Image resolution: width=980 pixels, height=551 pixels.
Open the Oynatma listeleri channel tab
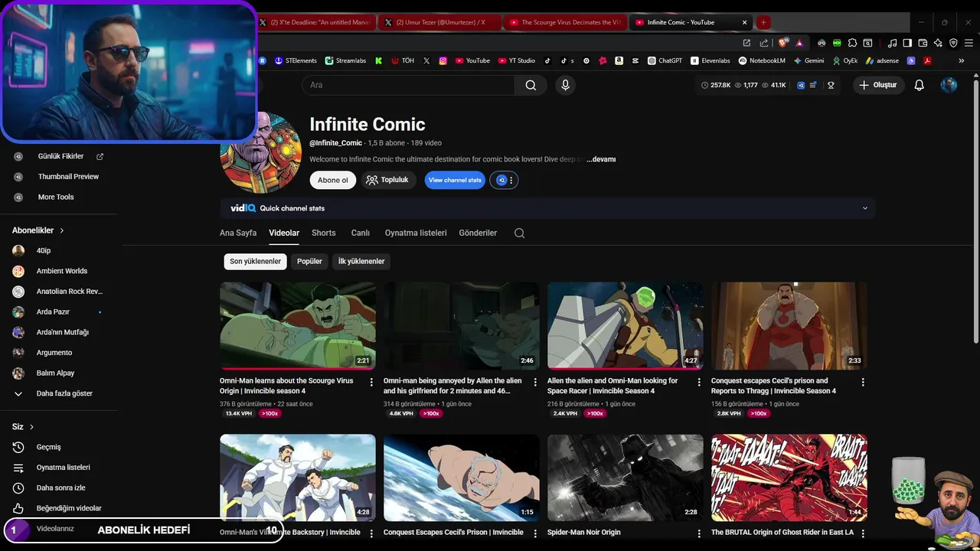[x=416, y=233]
